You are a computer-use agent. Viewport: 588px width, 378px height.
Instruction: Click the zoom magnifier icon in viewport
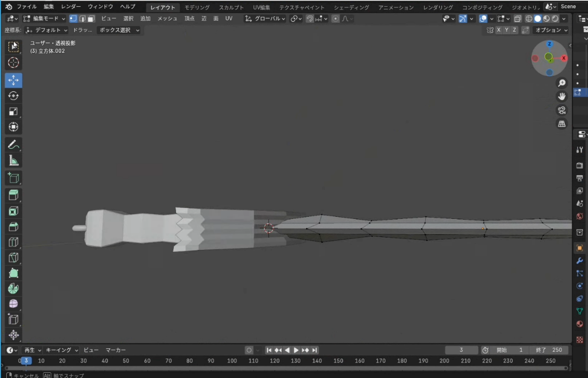tap(562, 83)
